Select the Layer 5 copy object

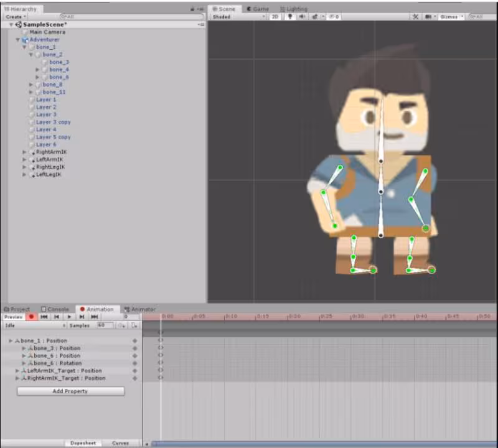click(x=53, y=137)
